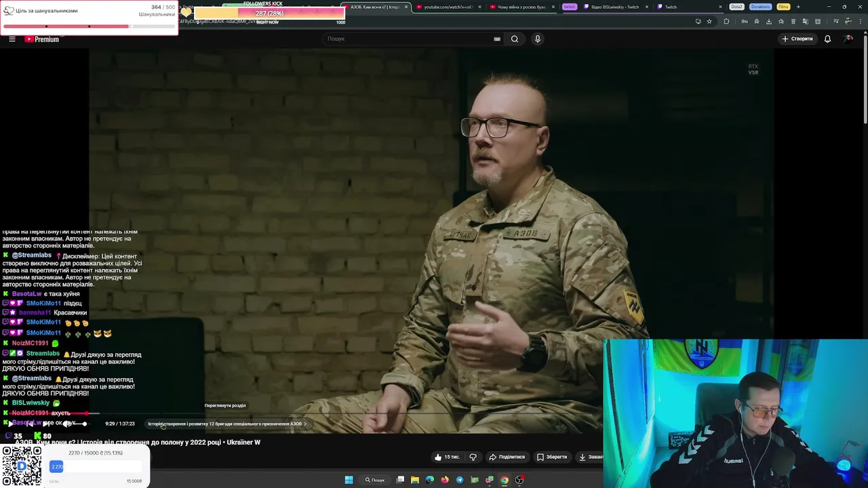868x488 pixels.
Task: Click chat username BISLwiwskiy
Action: tap(31, 403)
